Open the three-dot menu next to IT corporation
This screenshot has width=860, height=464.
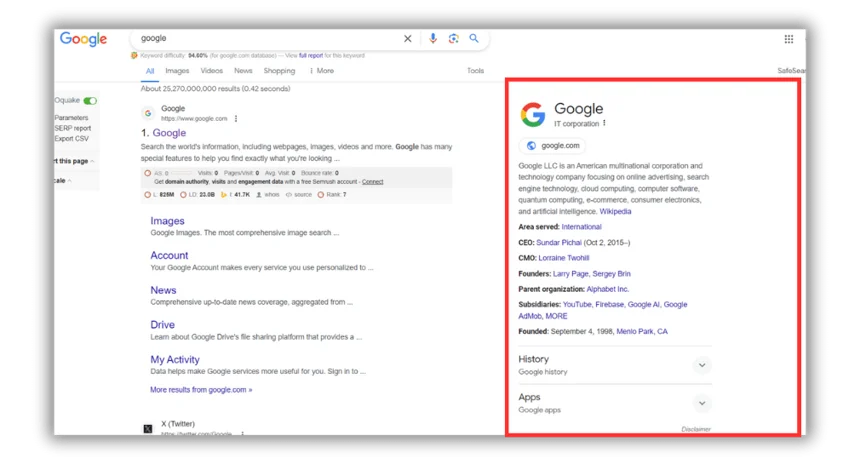tap(604, 123)
